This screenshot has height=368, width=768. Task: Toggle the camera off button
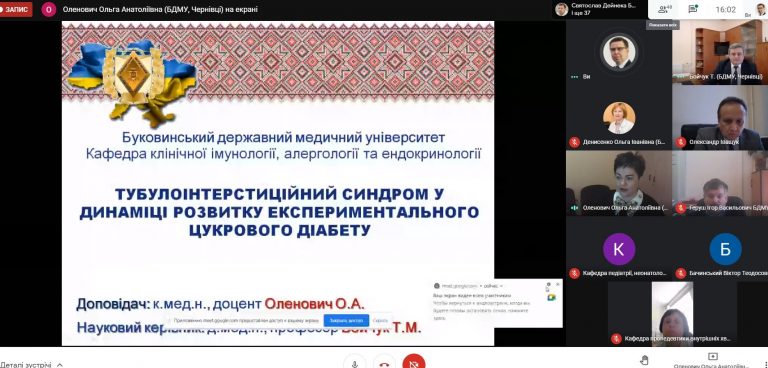point(414,362)
